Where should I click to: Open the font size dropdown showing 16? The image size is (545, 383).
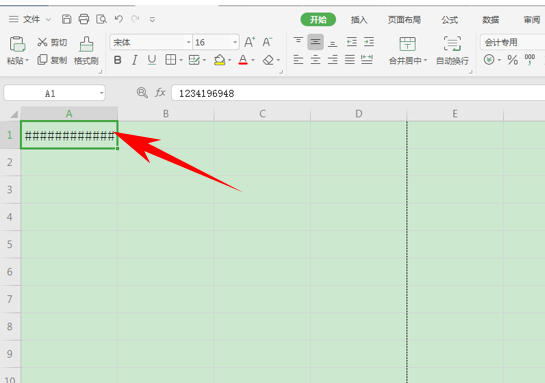(x=235, y=42)
